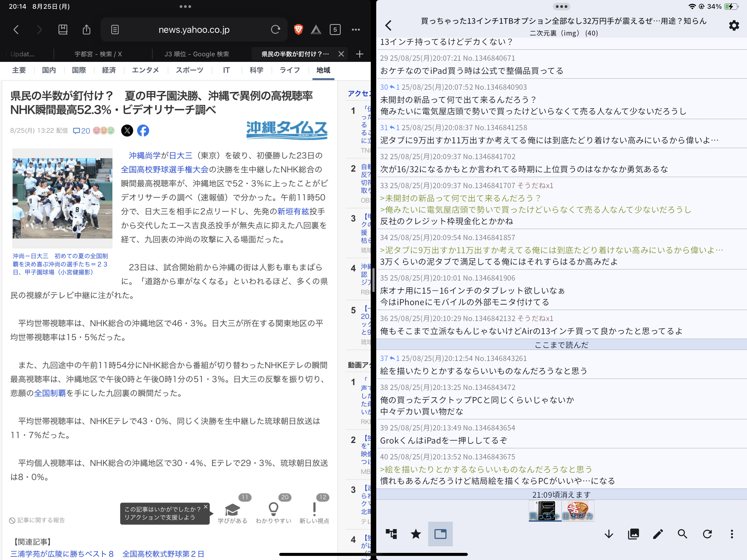Switch to J3 順位 - Google 検索 tab
Image resolution: width=747 pixels, height=560 pixels.
pos(197,54)
